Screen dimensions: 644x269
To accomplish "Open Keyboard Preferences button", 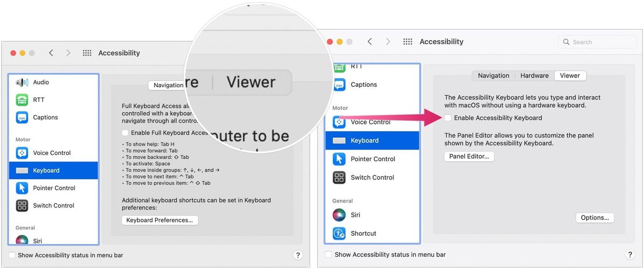I will [160, 220].
